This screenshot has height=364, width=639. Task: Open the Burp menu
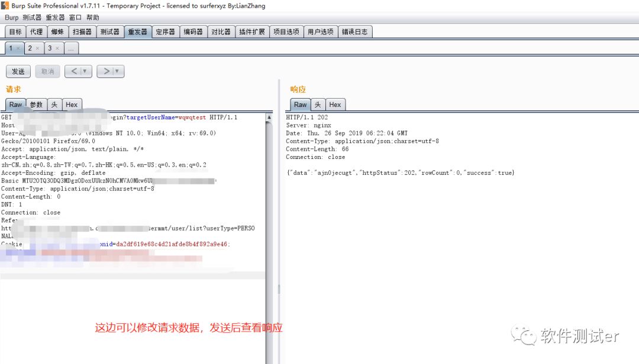[11, 18]
